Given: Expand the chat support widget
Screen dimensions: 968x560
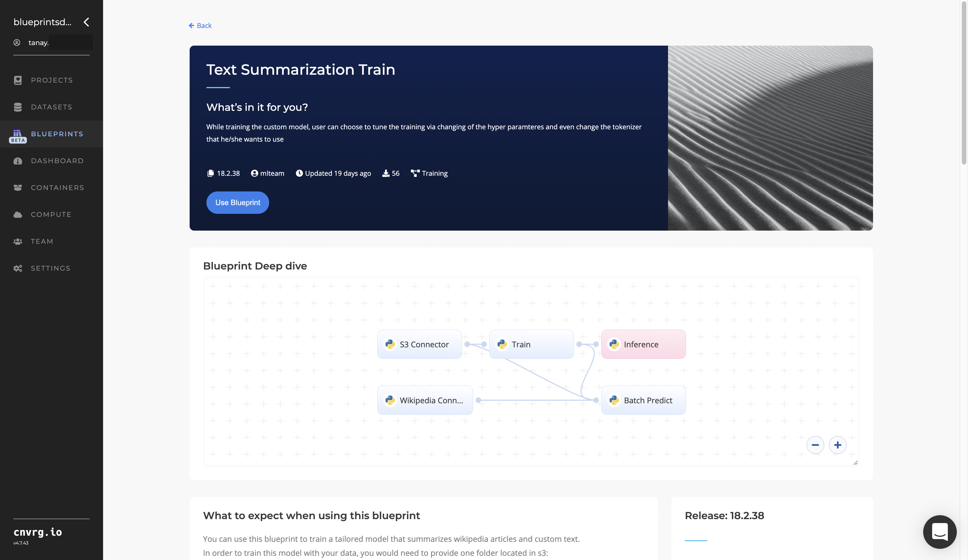Looking at the screenshot, I should [940, 532].
